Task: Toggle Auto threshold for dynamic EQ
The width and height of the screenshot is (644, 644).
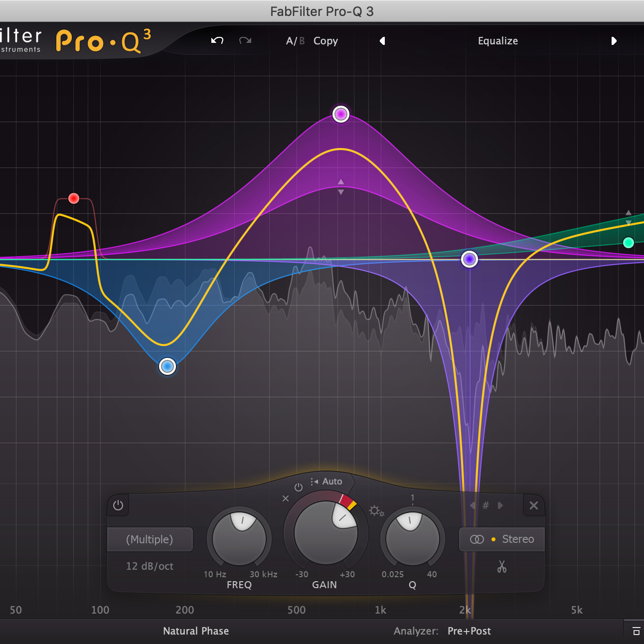Action: click(x=326, y=482)
